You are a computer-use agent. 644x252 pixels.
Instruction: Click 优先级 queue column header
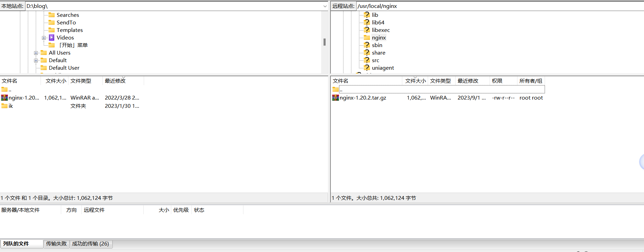tap(181, 210)
